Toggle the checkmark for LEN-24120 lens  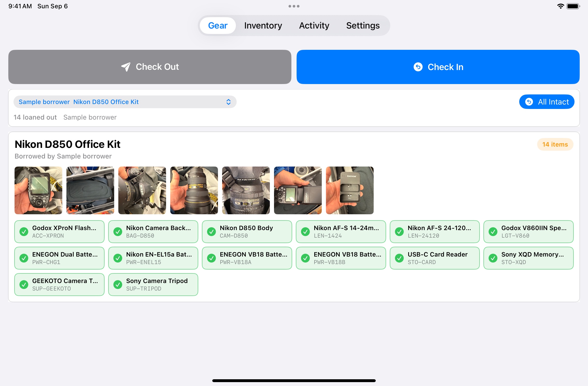(x=399, y=232)
